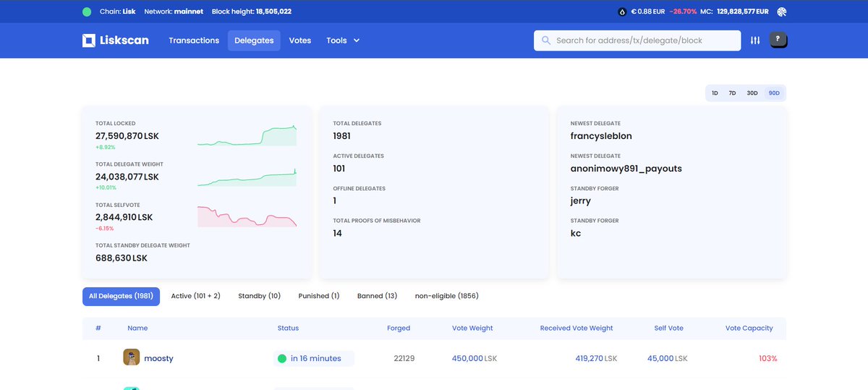This screenshot has width=868, height=390.
Task: Switch to the non-eligible (1856) tab
Action: tap(446, 296)
